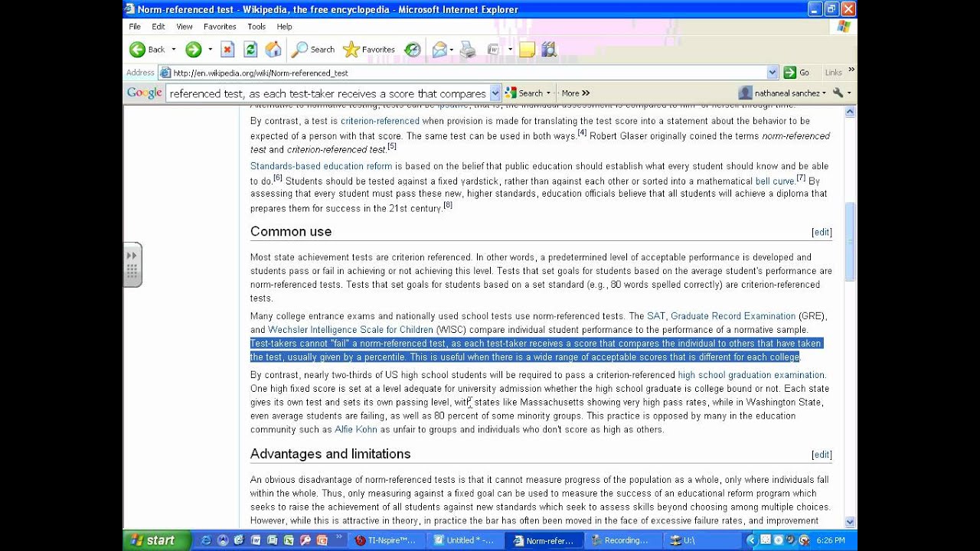Open the Standards-based education reform link
This screenshot has width=980, height=551.
[x=321, y=166]
